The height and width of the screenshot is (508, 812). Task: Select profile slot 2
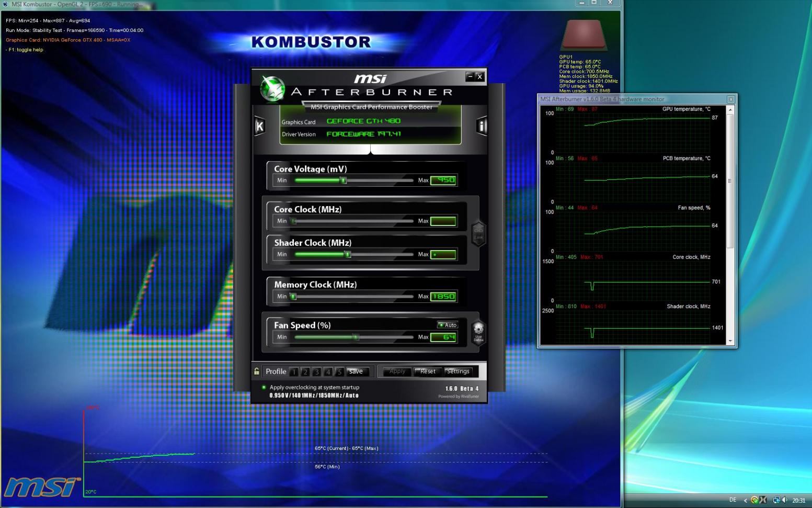click(305, 372)
